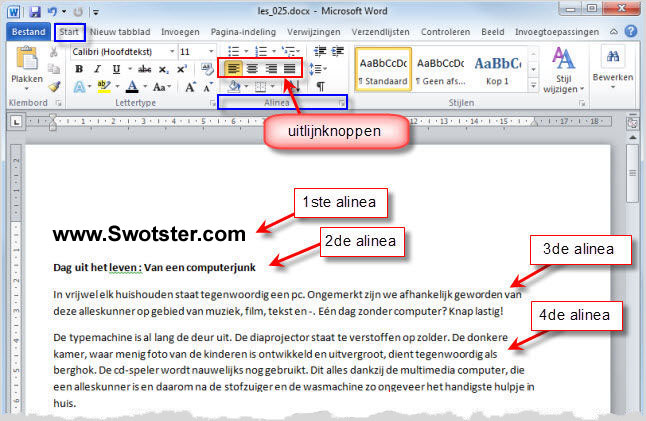Apply the Standaard style
Image resolution: width=646 pixels, height=421 pixels.
click(x=383, y=69)
